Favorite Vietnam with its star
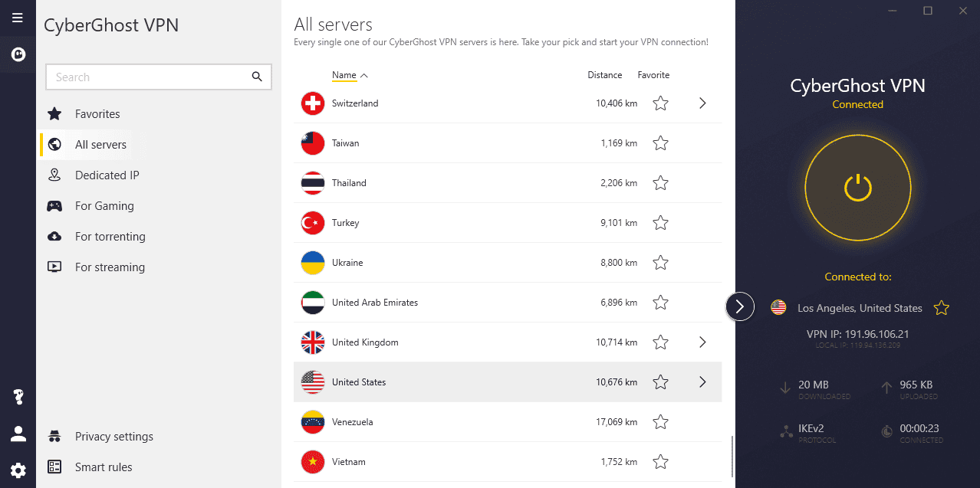980x488 pixels. (x=660, y=462)
